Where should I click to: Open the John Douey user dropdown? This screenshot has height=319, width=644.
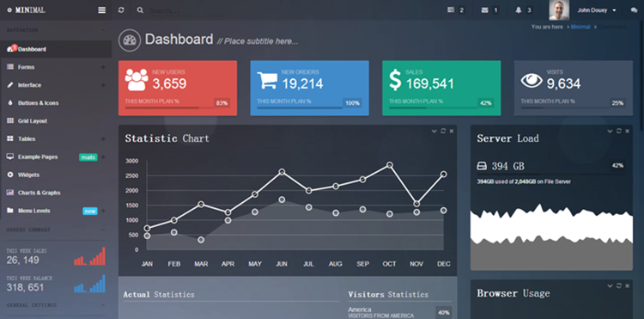(x=597, y=10)
